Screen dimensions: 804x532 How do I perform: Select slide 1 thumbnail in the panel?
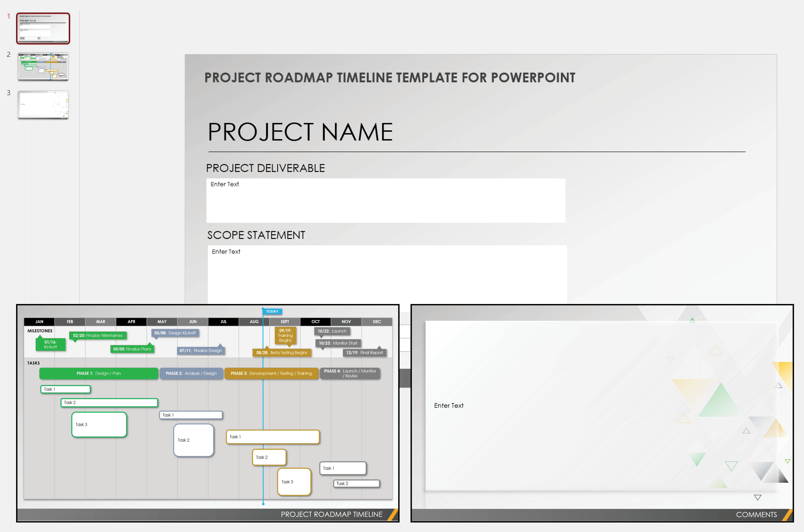[43, 28]
